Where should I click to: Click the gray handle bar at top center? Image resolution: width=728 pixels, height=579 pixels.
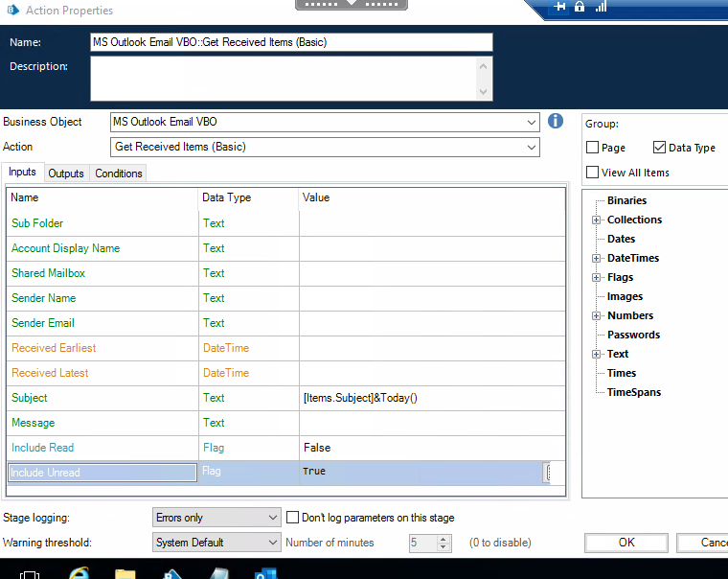point(352,5)
